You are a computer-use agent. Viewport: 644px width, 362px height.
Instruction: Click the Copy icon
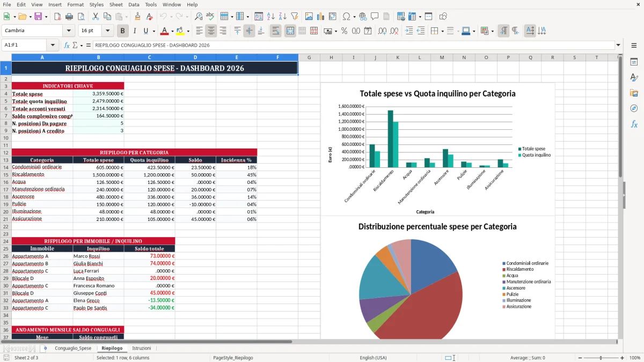point(107,17)
